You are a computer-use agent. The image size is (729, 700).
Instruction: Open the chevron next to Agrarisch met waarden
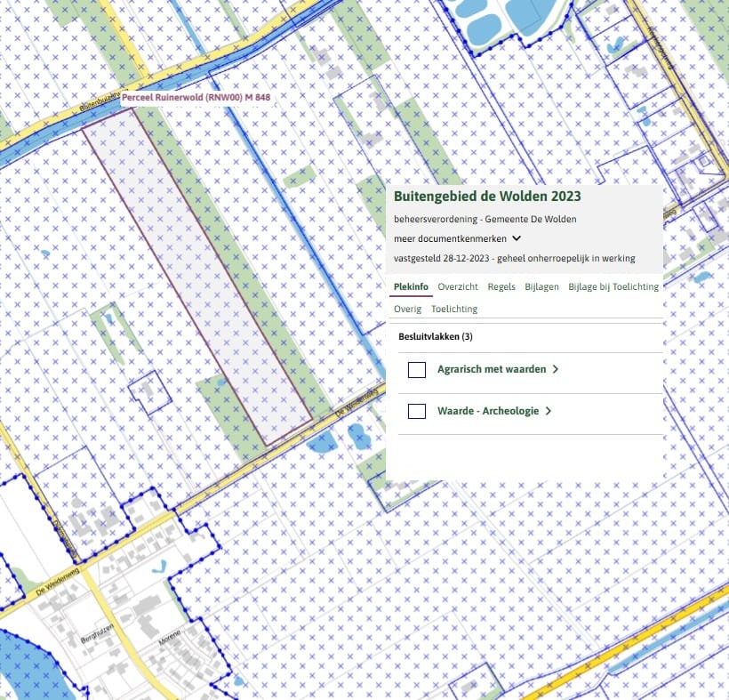point(555,369)
